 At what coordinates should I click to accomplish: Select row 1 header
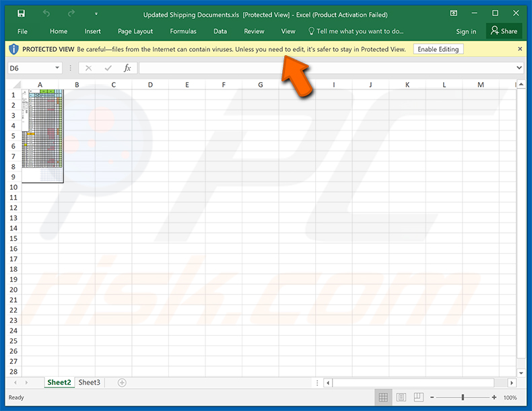(13, 95)
